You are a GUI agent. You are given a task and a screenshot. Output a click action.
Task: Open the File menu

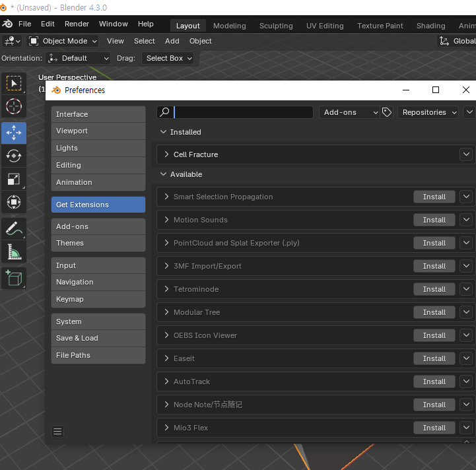(24, 24)
